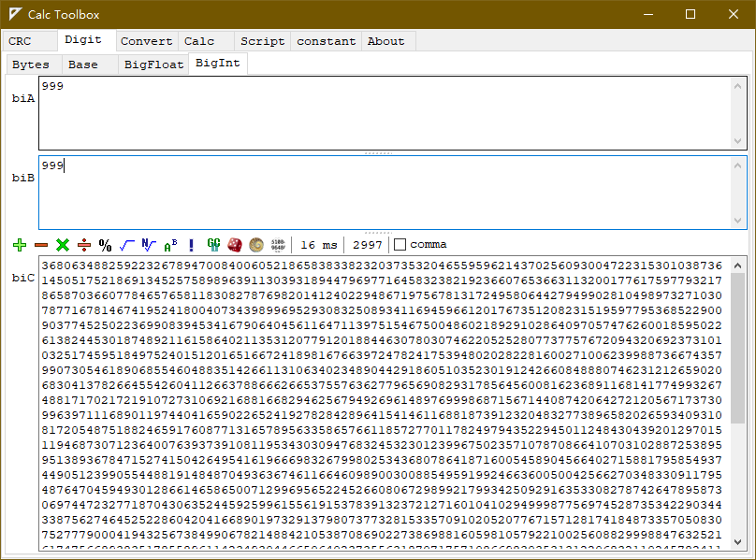Click the biA scrollbar up arrow

click(x=737, y=86)
